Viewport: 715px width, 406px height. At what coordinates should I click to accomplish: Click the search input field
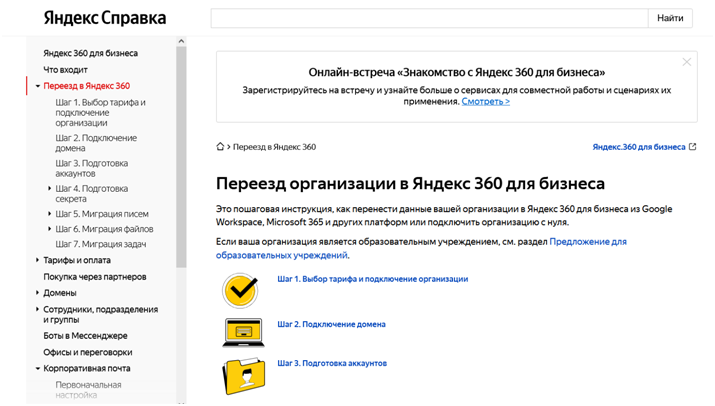429,18
